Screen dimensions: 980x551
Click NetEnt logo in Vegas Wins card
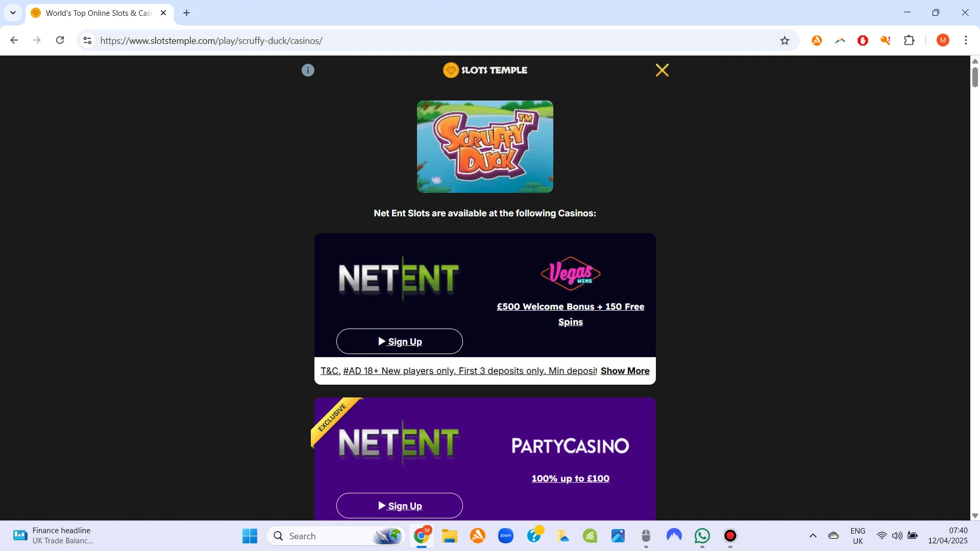399,278
